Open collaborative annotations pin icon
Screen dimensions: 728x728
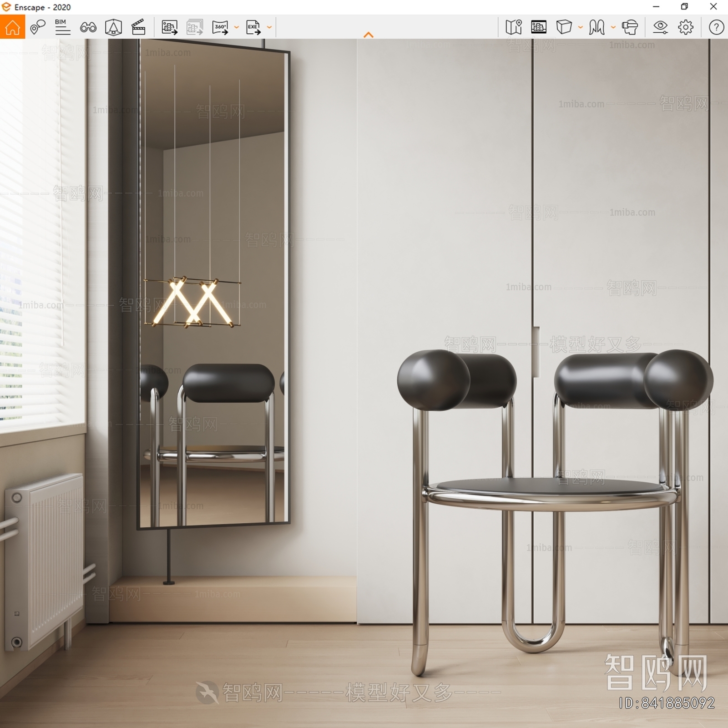[x=38, y=27]
